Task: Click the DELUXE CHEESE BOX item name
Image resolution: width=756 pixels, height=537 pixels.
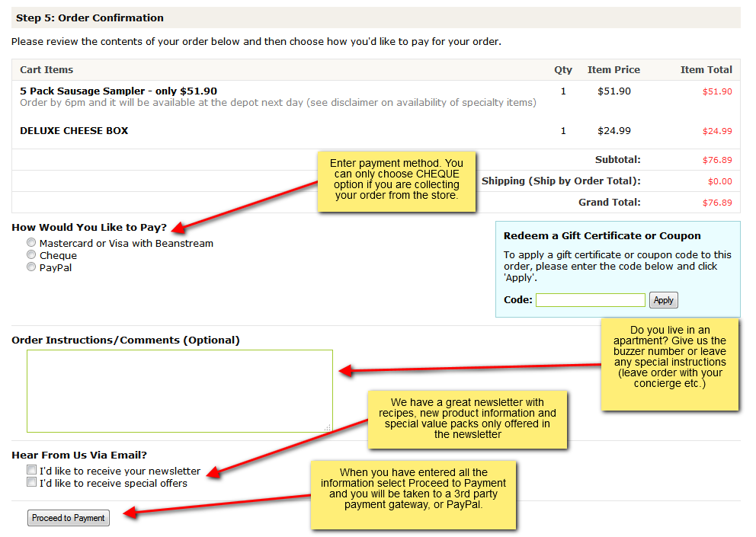Action: 74,131
